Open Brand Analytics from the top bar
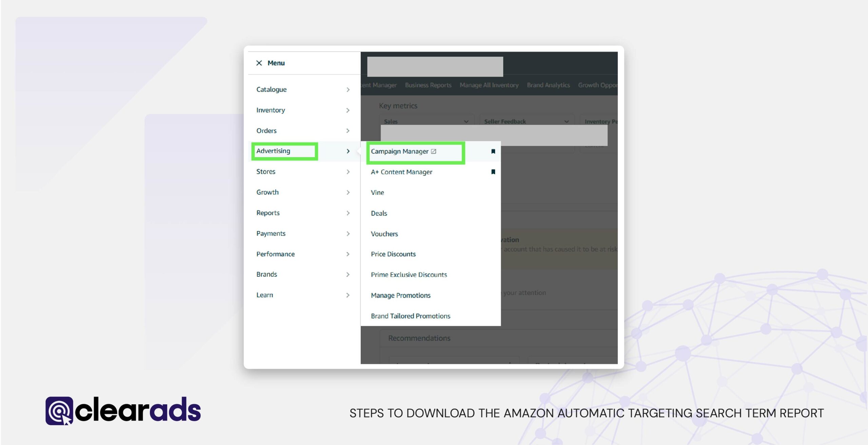The image size is (868, 445). point(548,85)
